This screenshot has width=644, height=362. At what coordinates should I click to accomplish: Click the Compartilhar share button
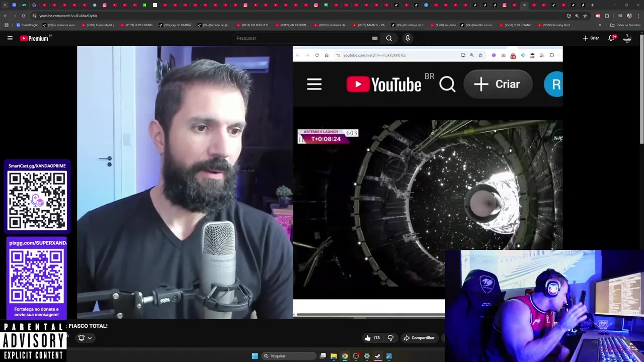coord(419,338)
